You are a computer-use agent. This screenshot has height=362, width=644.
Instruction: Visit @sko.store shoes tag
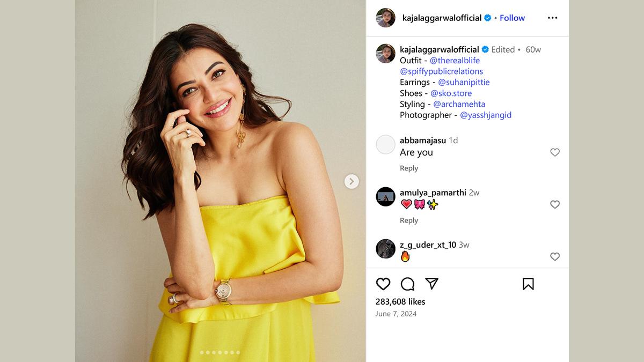pos(451,93)
